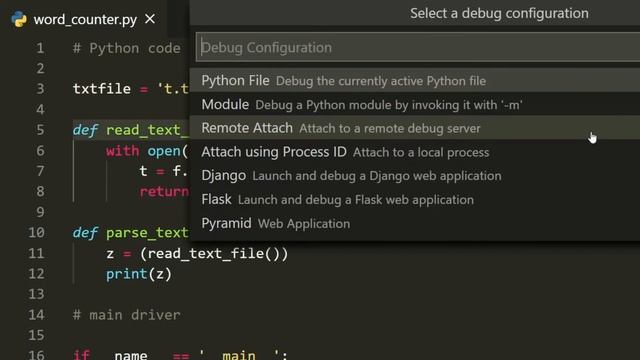Select the Python File debug configuration
This screenshot has width=640, height=360.
[415, 80]
